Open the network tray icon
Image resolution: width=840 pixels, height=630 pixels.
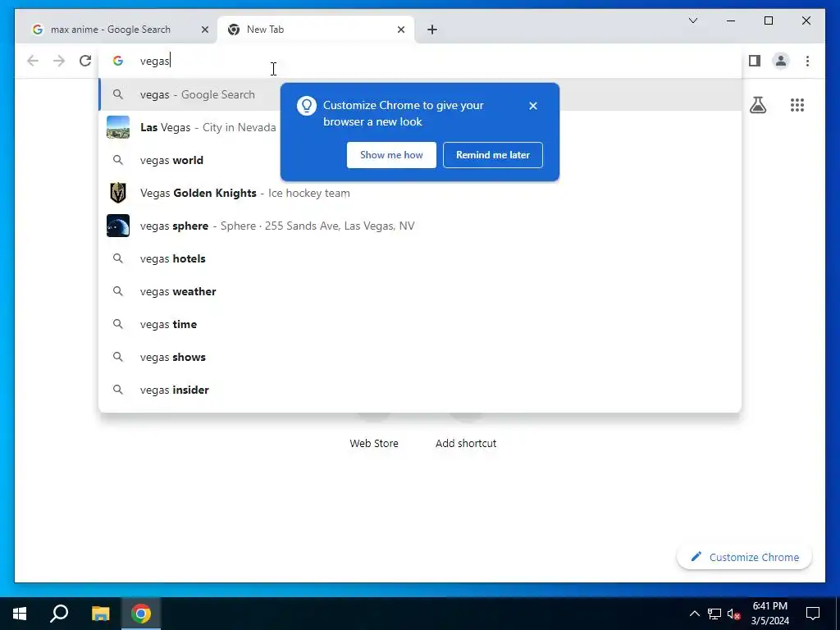tap(714, 614)
